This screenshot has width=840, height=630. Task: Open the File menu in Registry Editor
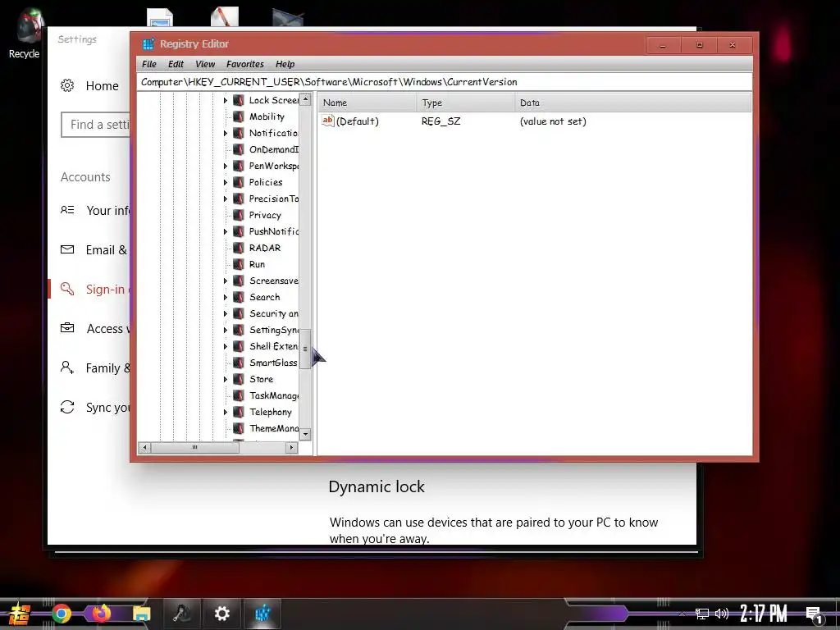click(149, 64)
